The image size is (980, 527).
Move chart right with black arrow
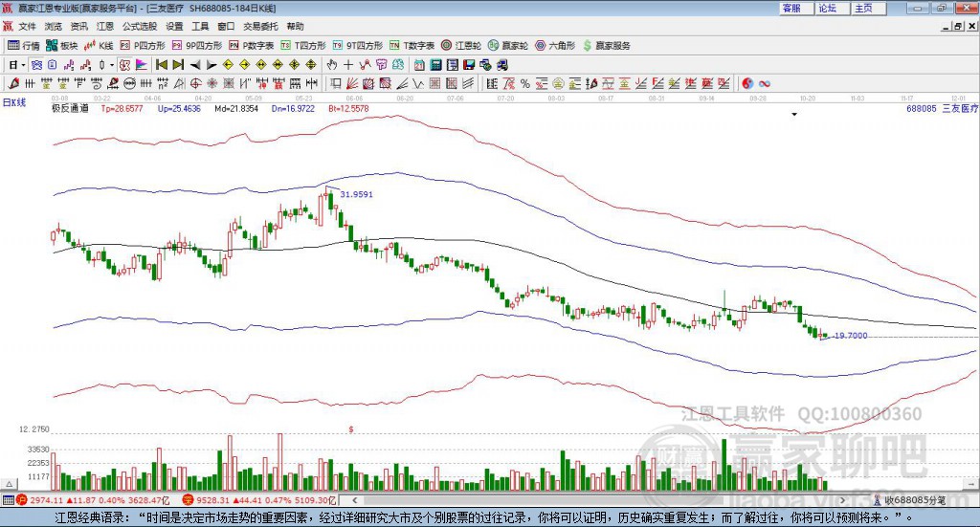[x=212, y=65]
